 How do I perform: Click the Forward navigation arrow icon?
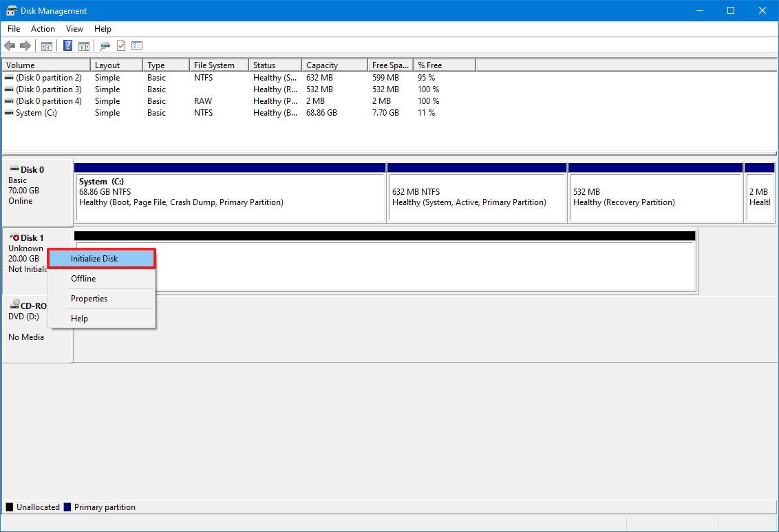click(25, 46)
